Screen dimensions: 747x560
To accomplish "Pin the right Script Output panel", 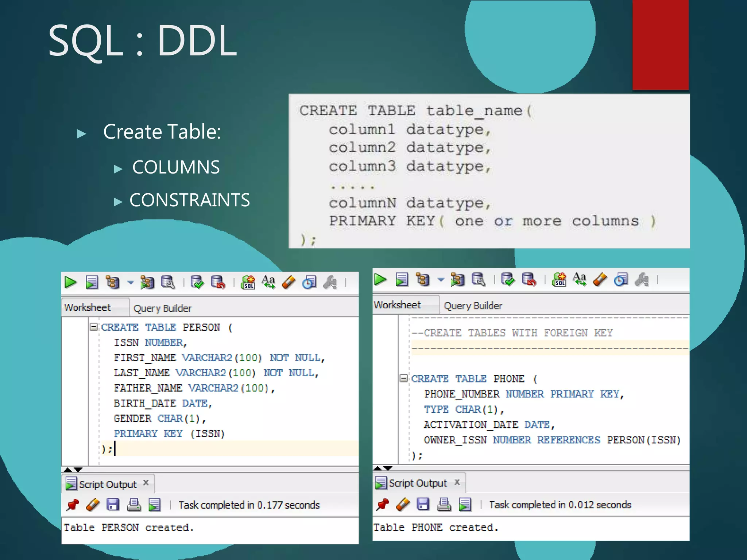I will (x=383, y=504).
